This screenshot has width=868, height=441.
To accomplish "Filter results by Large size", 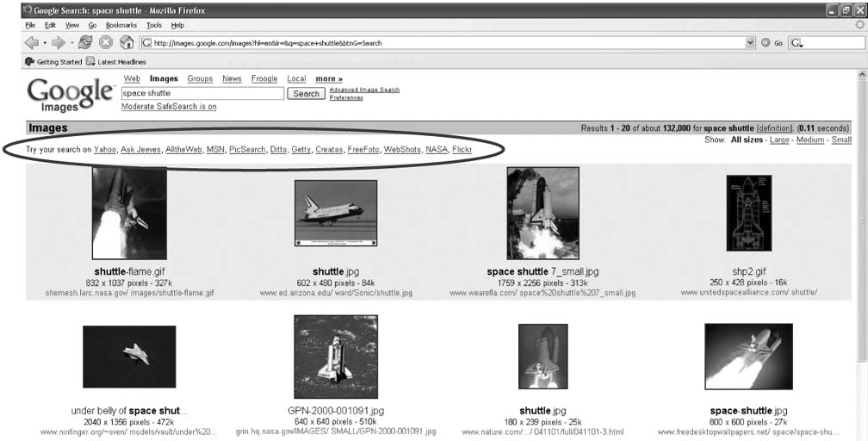I will click(x=778, y=140).
